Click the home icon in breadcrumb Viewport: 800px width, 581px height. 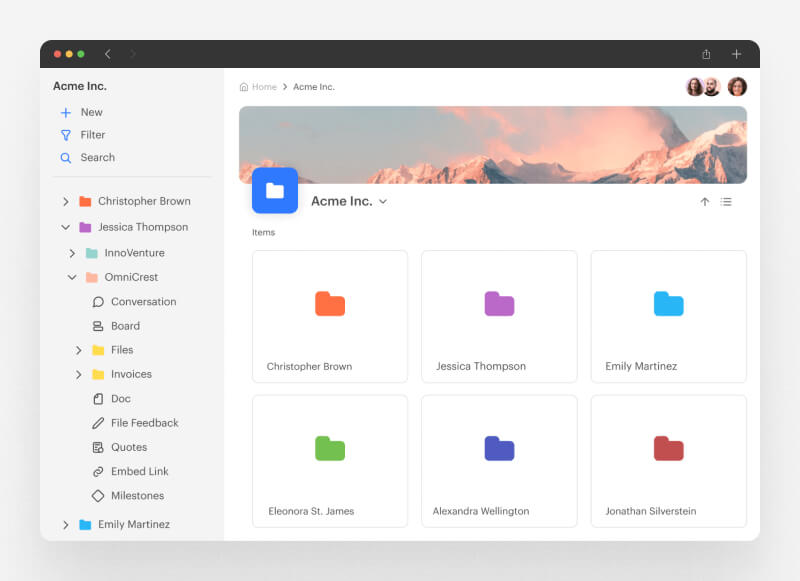tap(244, 87)
